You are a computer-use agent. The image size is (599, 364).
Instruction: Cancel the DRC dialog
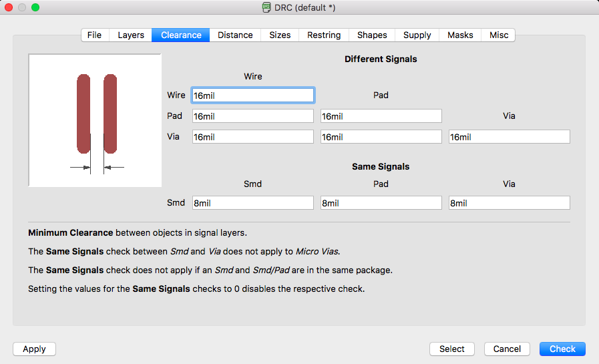pyautogui.click(x=507, y=349)
